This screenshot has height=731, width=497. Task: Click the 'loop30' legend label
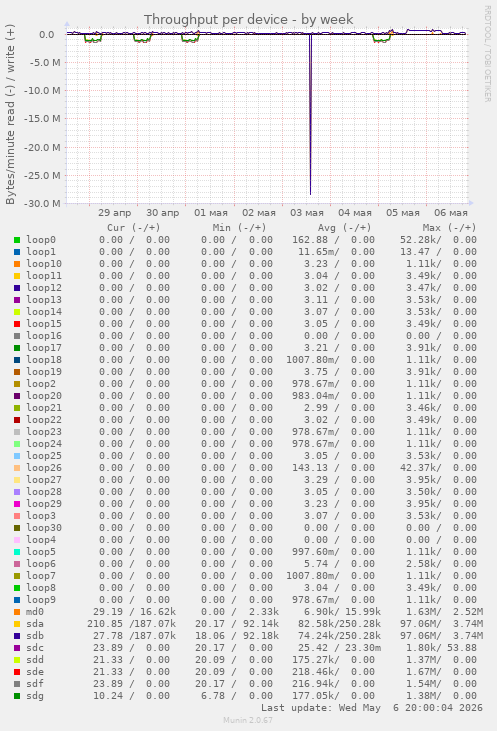[44, 528]
